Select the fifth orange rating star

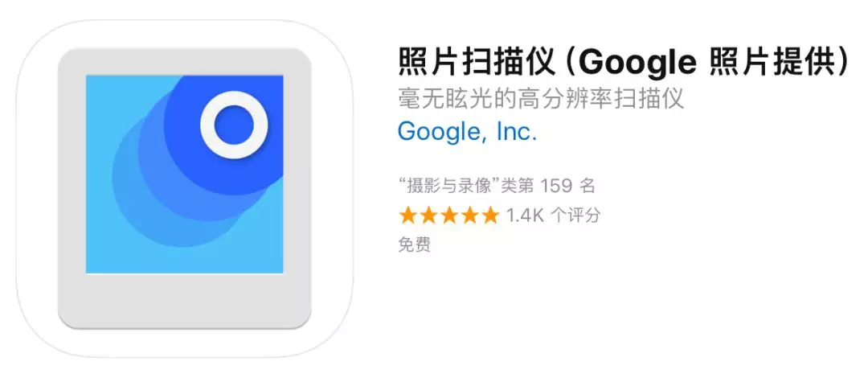point(490,216)
